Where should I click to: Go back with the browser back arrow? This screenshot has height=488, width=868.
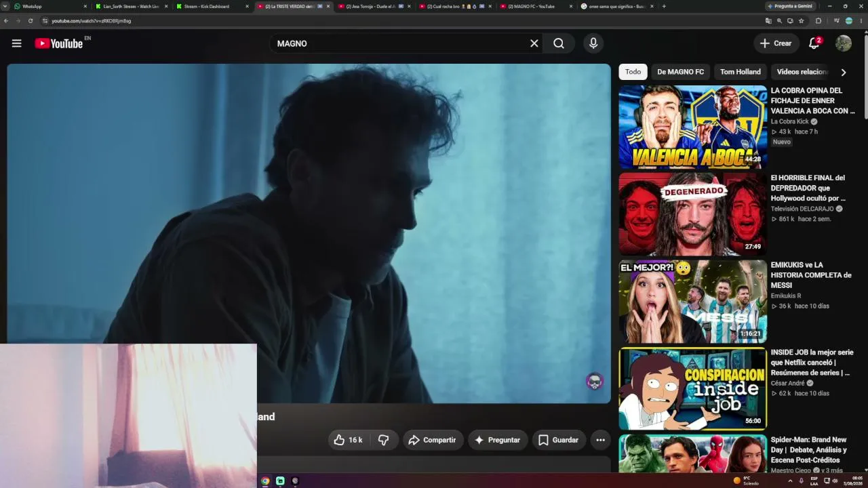pyautogui.click(x=6, y=21)
